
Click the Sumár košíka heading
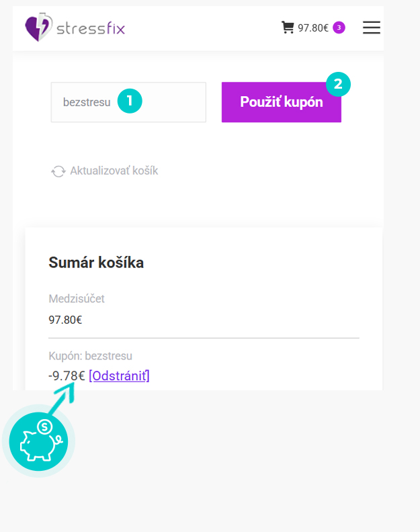96,262
